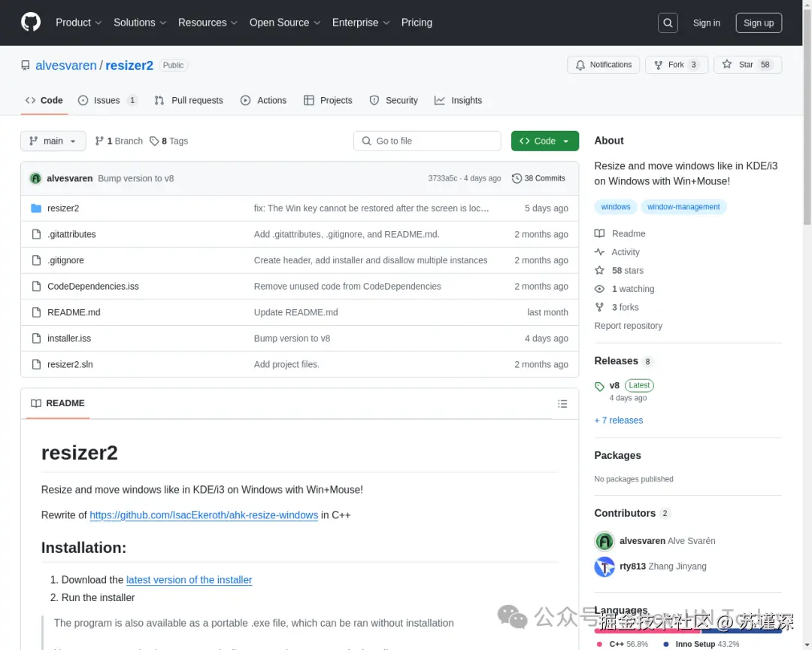Click the fork icon next to 3 forks
Viewport: 812px width, 650px height.
(x=600, y=308)
